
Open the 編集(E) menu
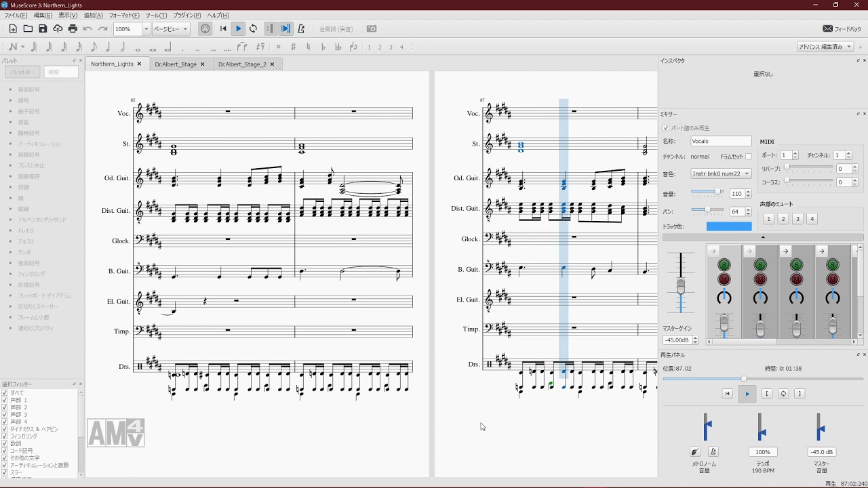[43, 15]
